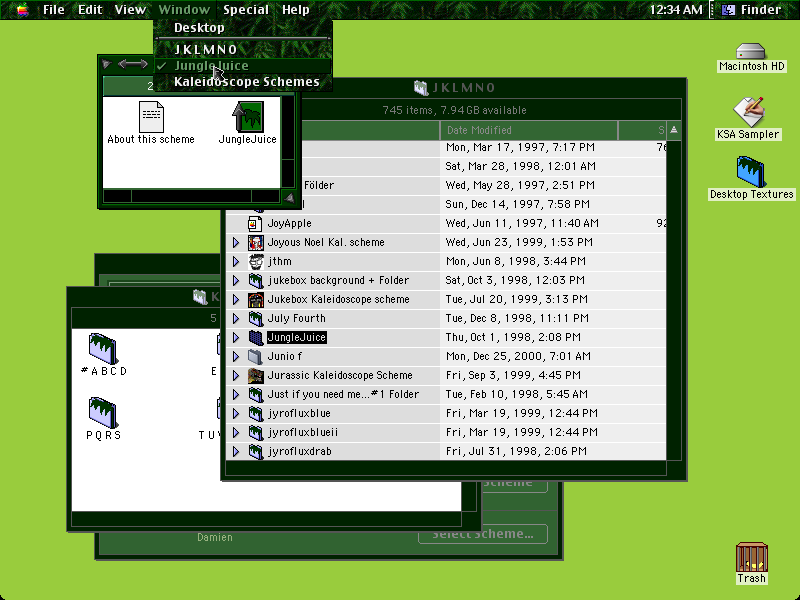This screenshot has height=600, width=800.
Task: Open the Edit menu
Action: click(x=90, y=10)
